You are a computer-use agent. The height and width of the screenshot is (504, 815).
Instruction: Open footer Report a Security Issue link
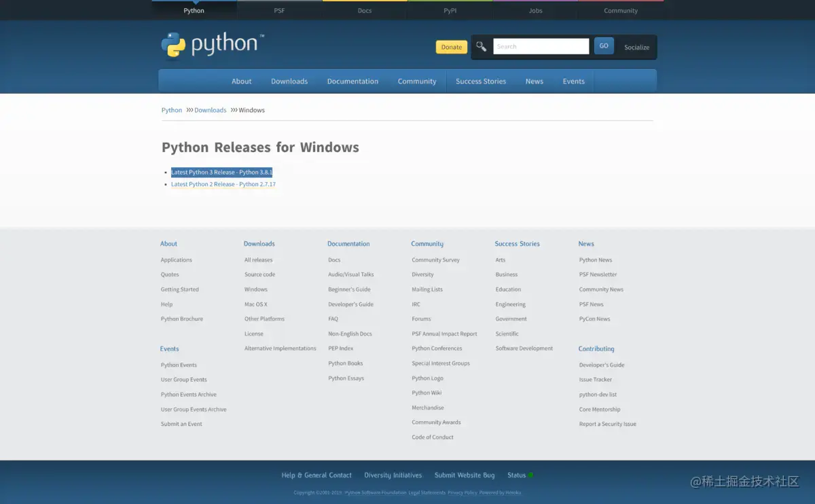coord(608,424)
